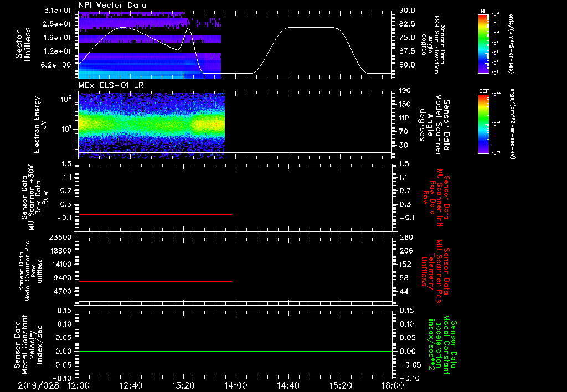Click the "23500" scanner position tick
The height and width of the screenshot is (392, 567).
tap(60, 238)
